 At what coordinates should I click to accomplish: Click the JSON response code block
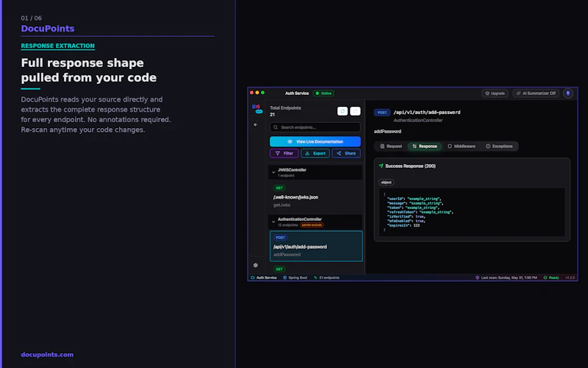(472, 212)
